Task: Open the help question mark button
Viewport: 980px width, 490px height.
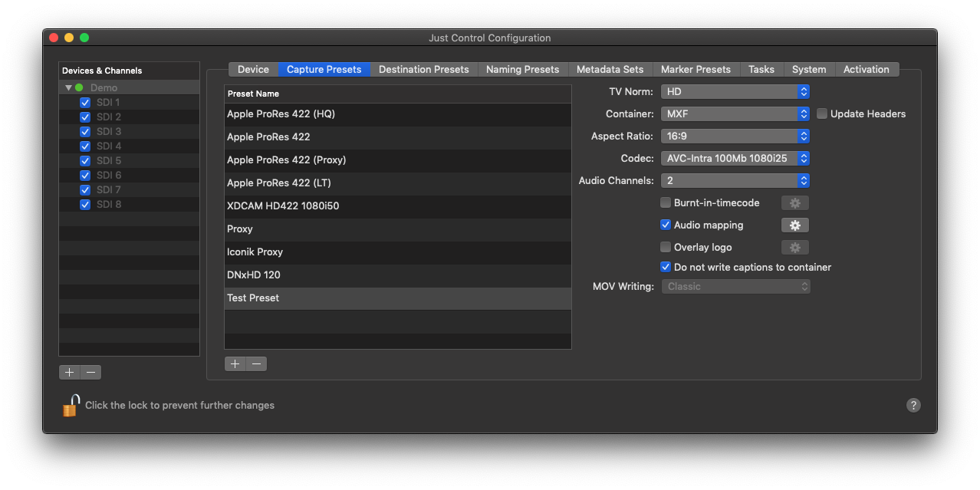Action: [913, 406]
